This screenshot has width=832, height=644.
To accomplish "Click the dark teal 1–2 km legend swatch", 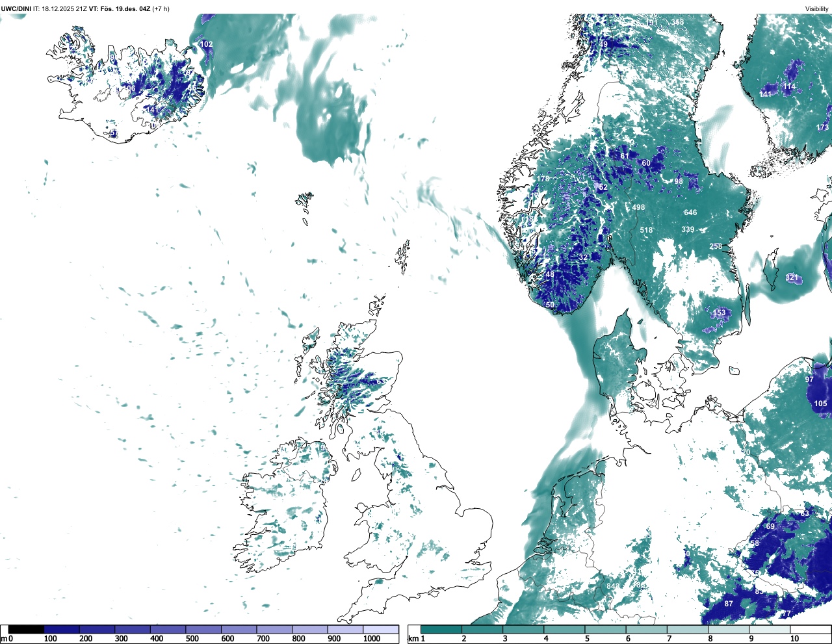I will 441,629.
